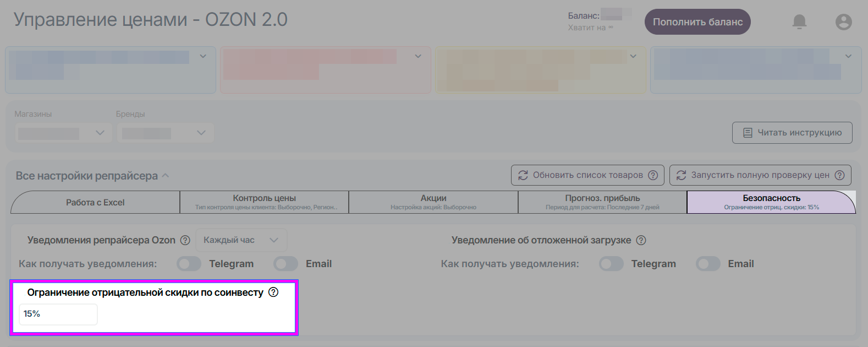
Task: Switch to Акции tab
Action: tap(433, 202)
